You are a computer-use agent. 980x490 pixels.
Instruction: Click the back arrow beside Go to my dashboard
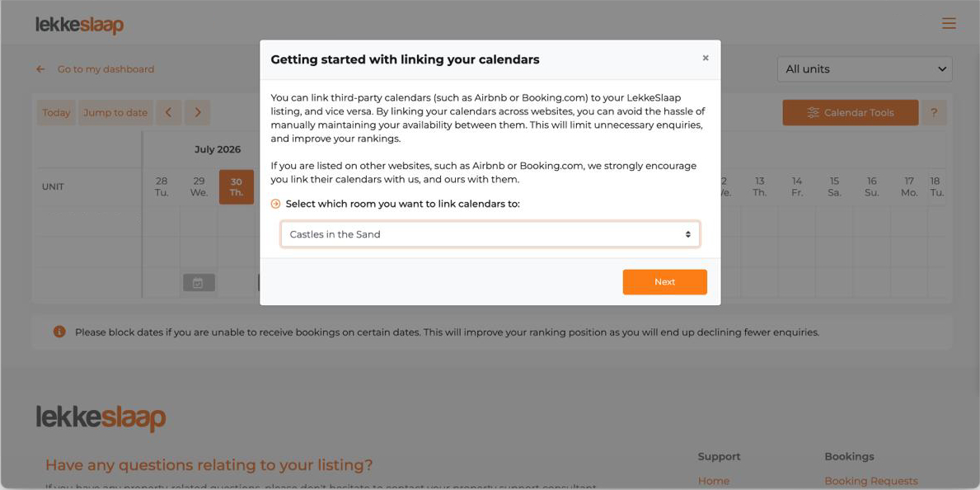click(40, 69)
